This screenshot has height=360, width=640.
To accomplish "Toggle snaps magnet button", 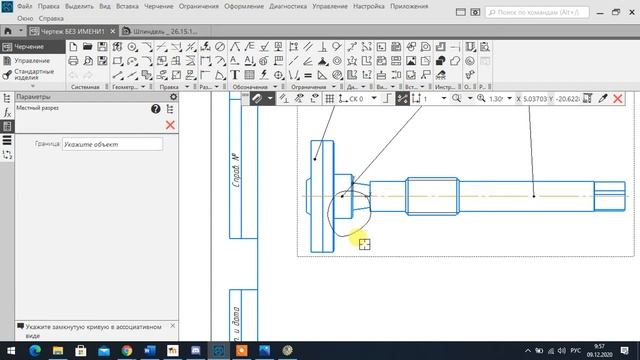I will point(256,98).
